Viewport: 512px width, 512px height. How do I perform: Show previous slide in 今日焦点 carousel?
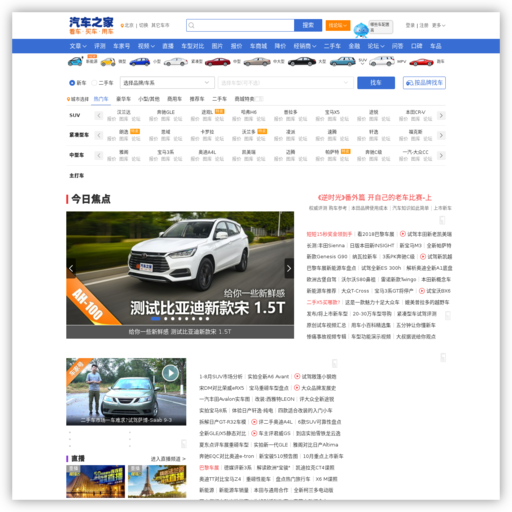71,268
